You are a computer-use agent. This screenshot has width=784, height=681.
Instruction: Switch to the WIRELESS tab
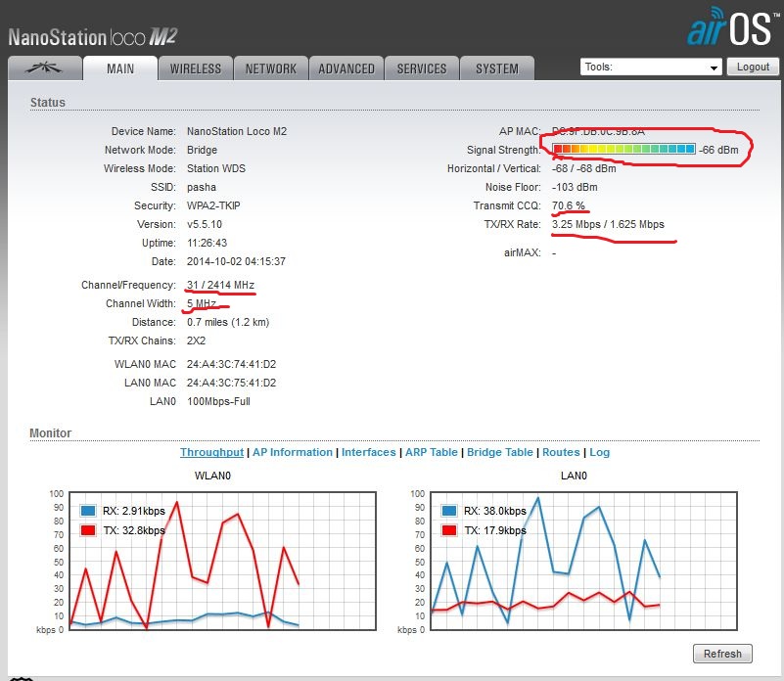pyautogui.click(x=196, y=68)
